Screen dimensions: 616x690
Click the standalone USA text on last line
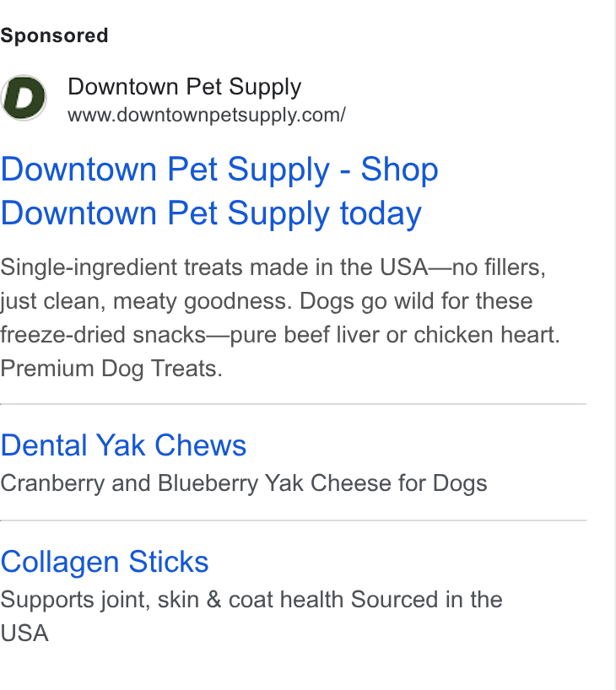pos(24,633)
